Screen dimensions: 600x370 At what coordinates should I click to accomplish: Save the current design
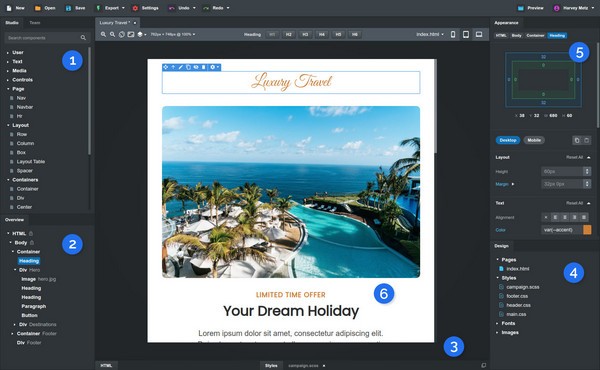pos(75,8)
